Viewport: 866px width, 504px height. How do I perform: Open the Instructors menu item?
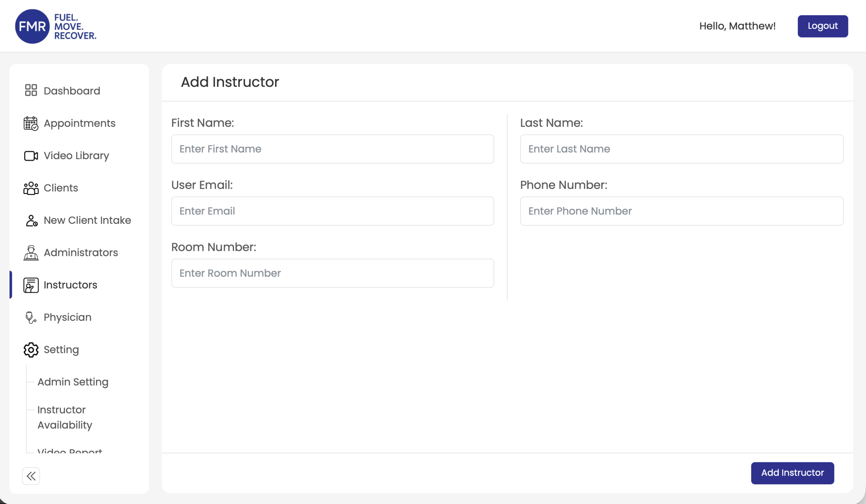coord(70,285)
